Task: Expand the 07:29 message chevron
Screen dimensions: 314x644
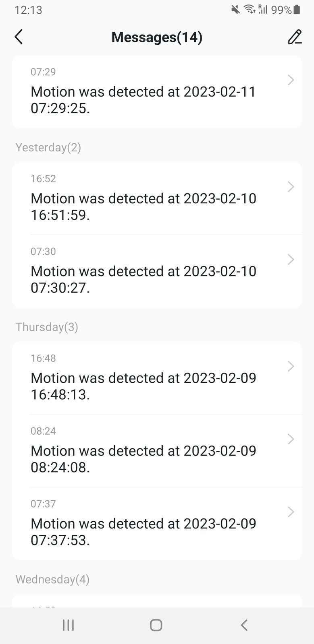Action: click(x=291, y=80)
